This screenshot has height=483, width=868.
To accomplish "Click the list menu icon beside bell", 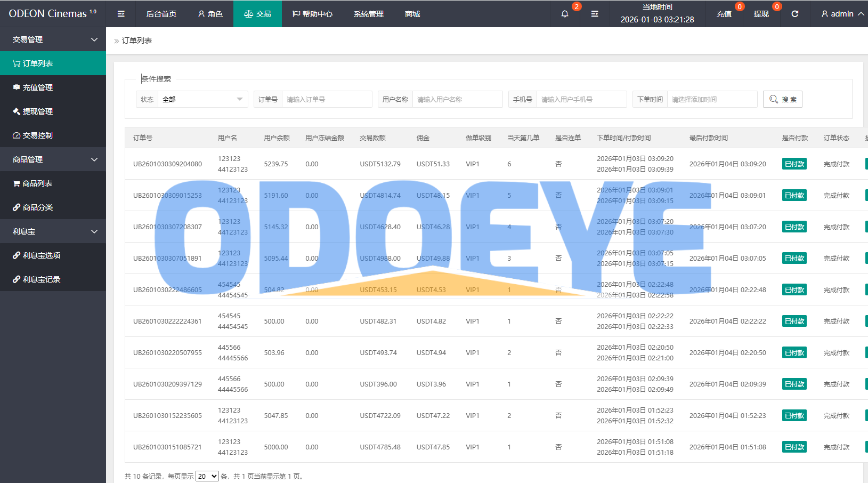I will [x=595, y=14].
